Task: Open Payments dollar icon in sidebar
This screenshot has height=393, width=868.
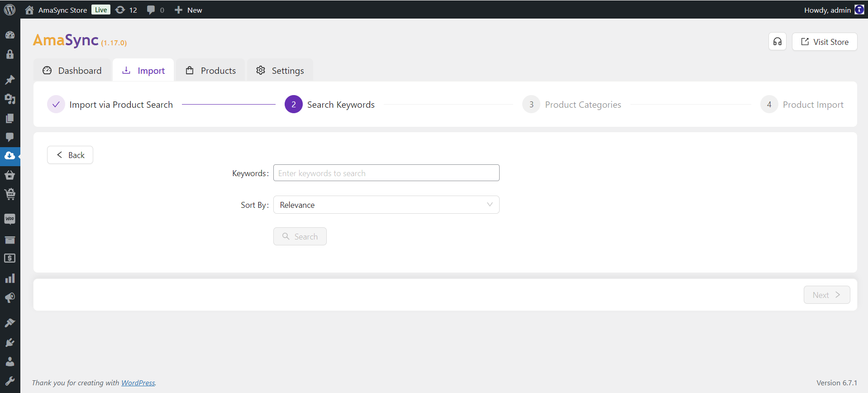Action: pos(10,258)
